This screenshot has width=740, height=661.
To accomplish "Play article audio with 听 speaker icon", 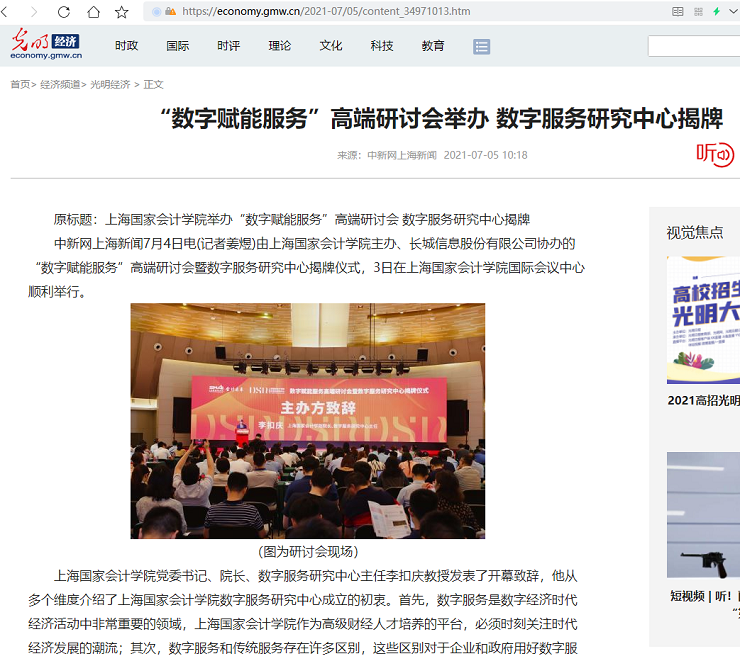I will (x=715, y=153).
